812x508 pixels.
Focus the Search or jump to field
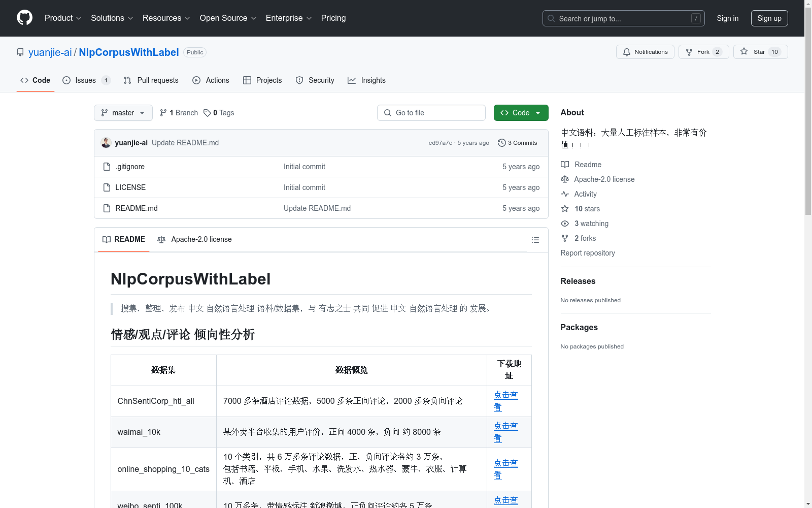(623, 18)
